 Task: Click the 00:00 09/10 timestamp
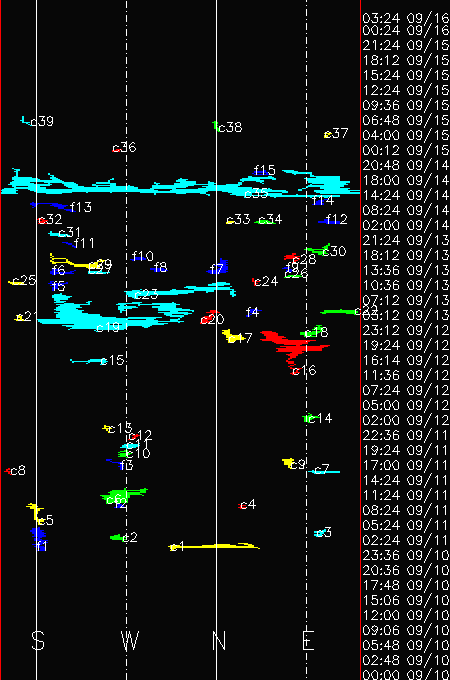[405, 675]
